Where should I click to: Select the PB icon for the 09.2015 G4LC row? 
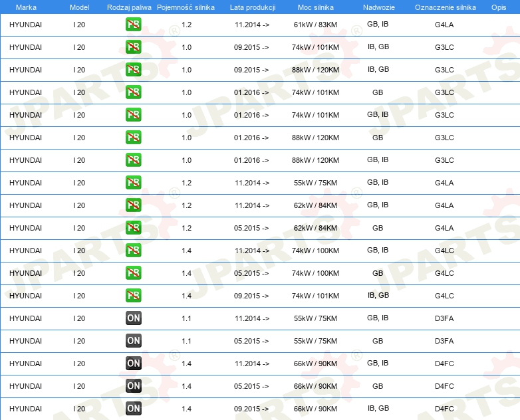tap(133, 296)
